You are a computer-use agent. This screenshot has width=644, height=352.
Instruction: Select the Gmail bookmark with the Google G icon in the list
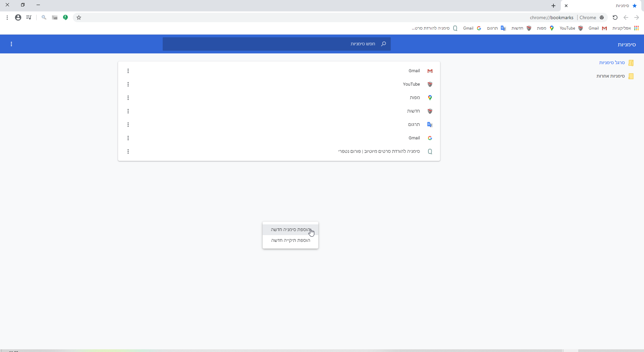pos(279,138)
